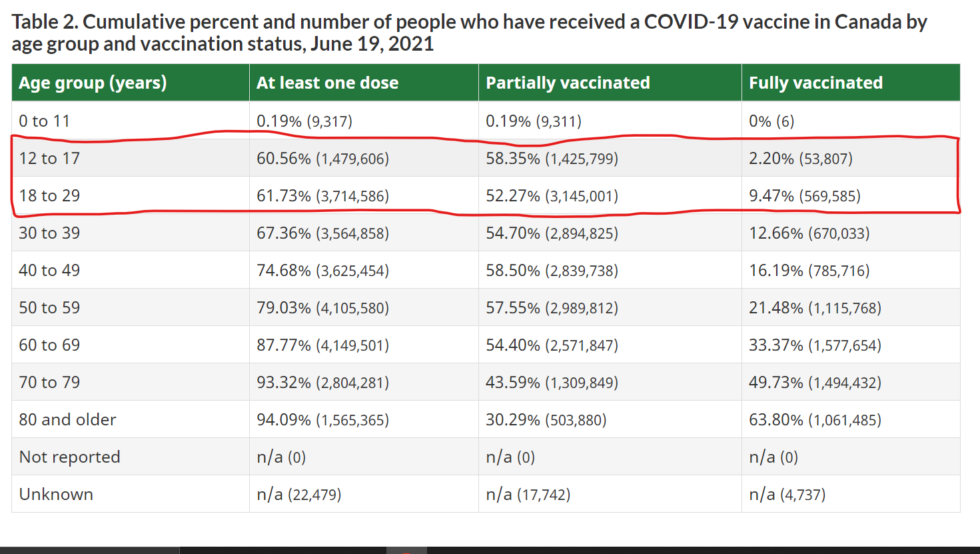Click the Table 2 caption title text
Screen dimensions: 980x554
[469, 33]
